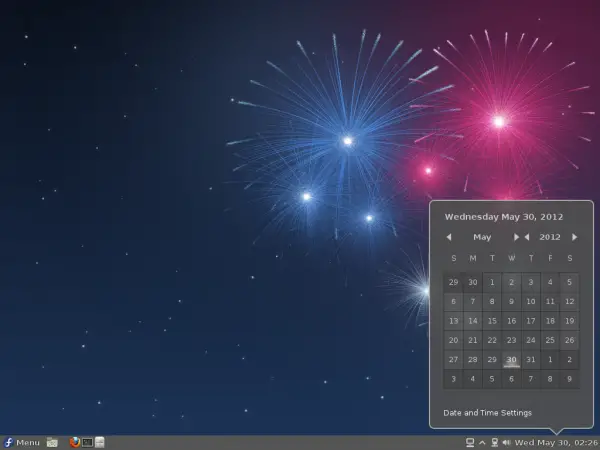Select June 1 right after day 31
Viewport: 600px width, 450px height.
[550, 360]
